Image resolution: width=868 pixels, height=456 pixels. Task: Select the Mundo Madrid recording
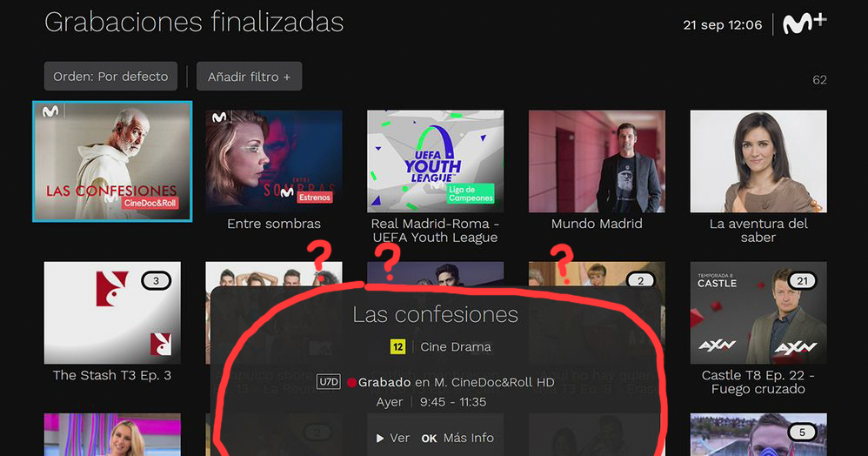point(597,161)
